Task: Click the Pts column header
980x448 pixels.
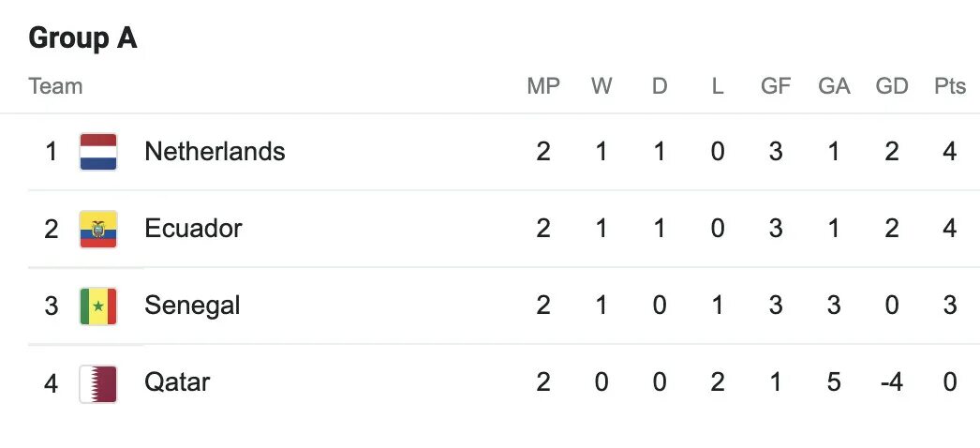Action: 950,86
